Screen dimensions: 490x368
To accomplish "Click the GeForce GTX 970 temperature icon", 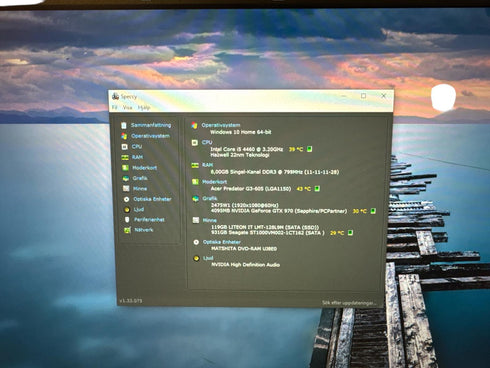I will pyautogui.click(x=373, y=211).
